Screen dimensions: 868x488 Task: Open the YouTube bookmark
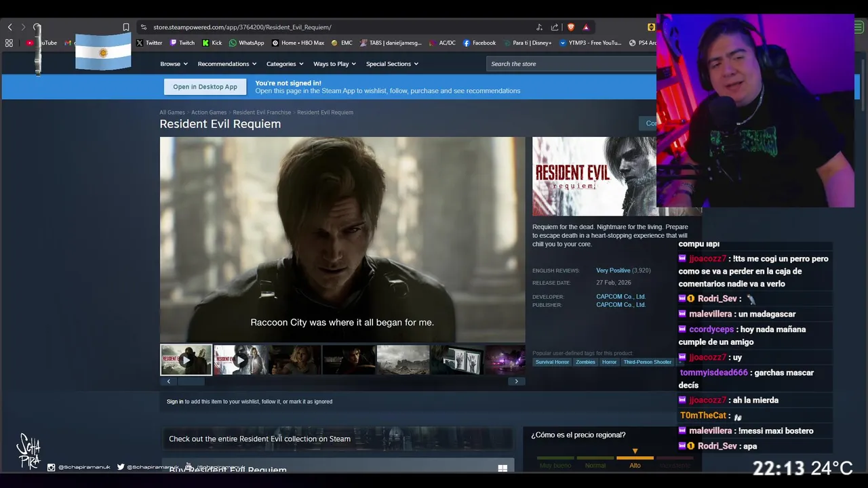[42, 43]
